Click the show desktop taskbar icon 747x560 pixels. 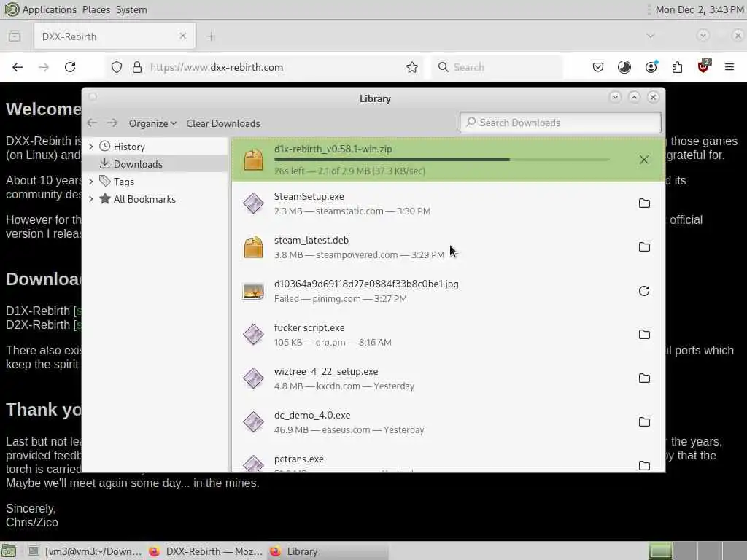9,551
